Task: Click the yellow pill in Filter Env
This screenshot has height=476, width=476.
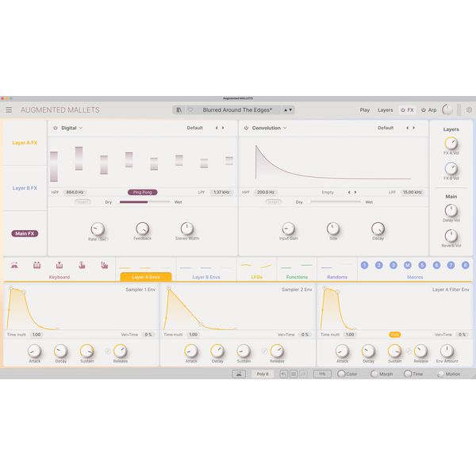Action: [x=394, y=335]
